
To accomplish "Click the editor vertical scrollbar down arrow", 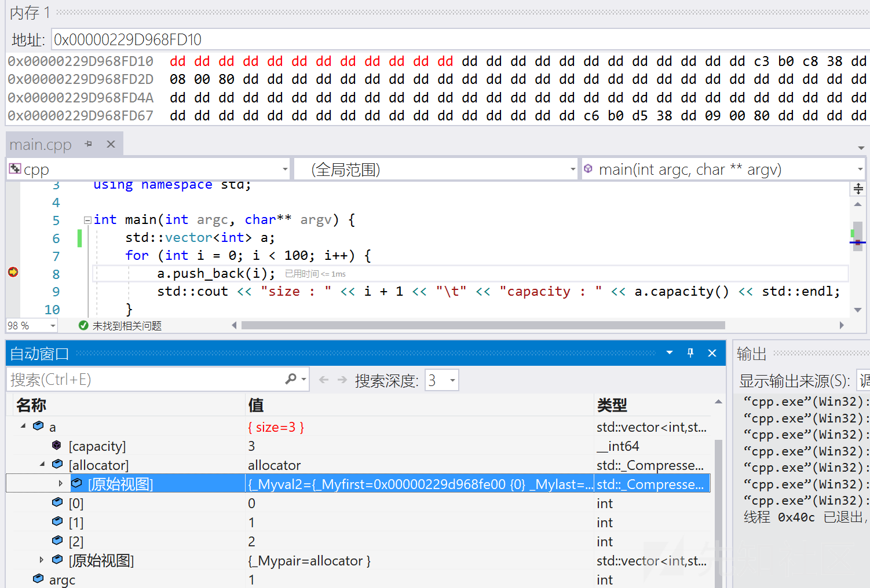I will tap(858, 310).
